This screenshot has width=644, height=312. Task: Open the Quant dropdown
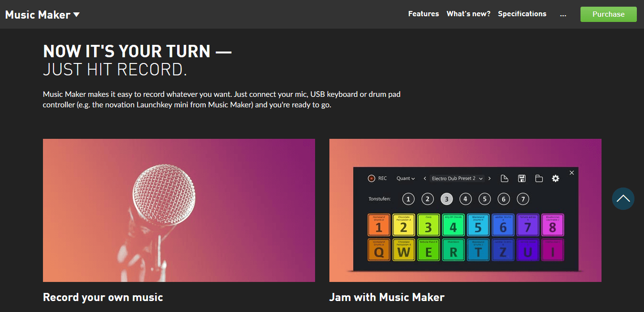(x=405, y=178)
